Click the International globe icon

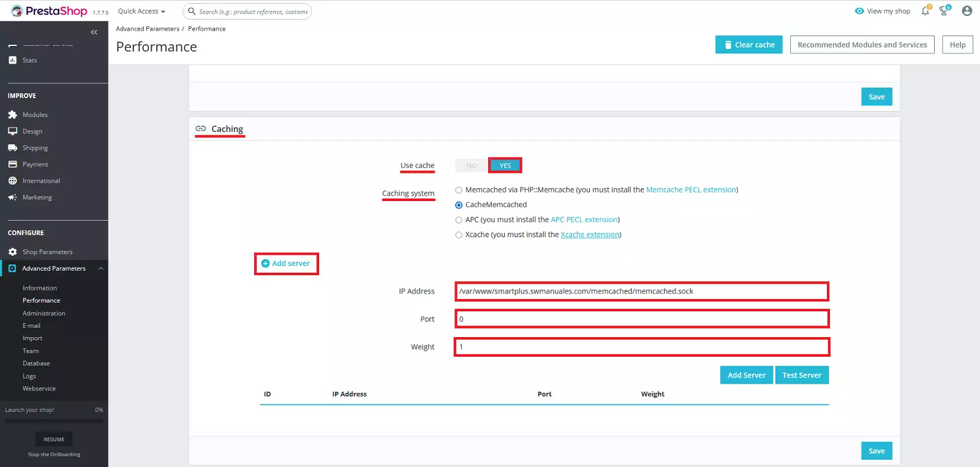tap(12, 181)
